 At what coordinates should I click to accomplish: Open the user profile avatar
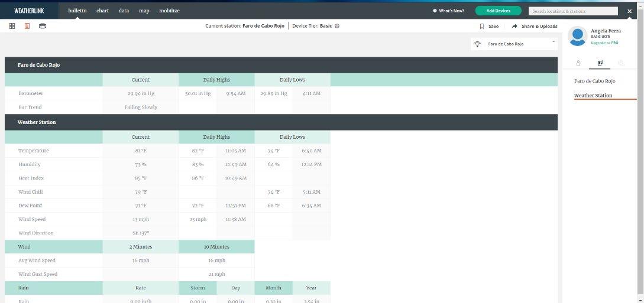click(x=577, y=36)
